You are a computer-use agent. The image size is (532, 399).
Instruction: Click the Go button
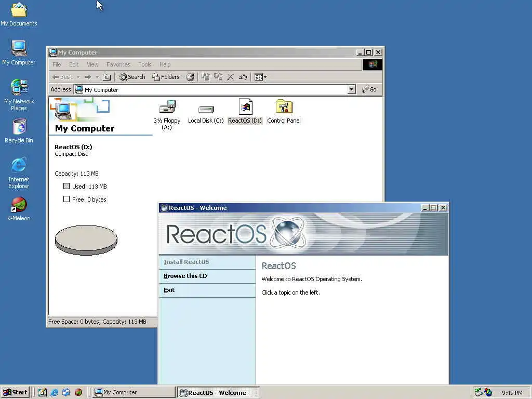[369, 89]
